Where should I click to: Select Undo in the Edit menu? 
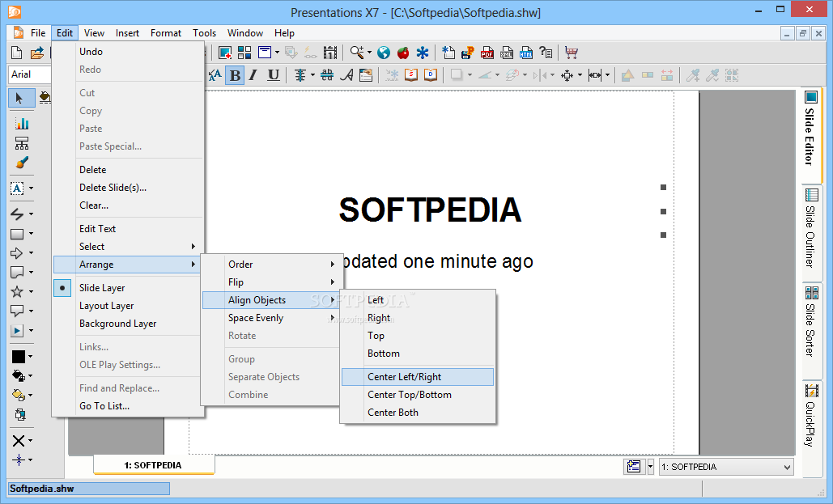click(128, 52)
